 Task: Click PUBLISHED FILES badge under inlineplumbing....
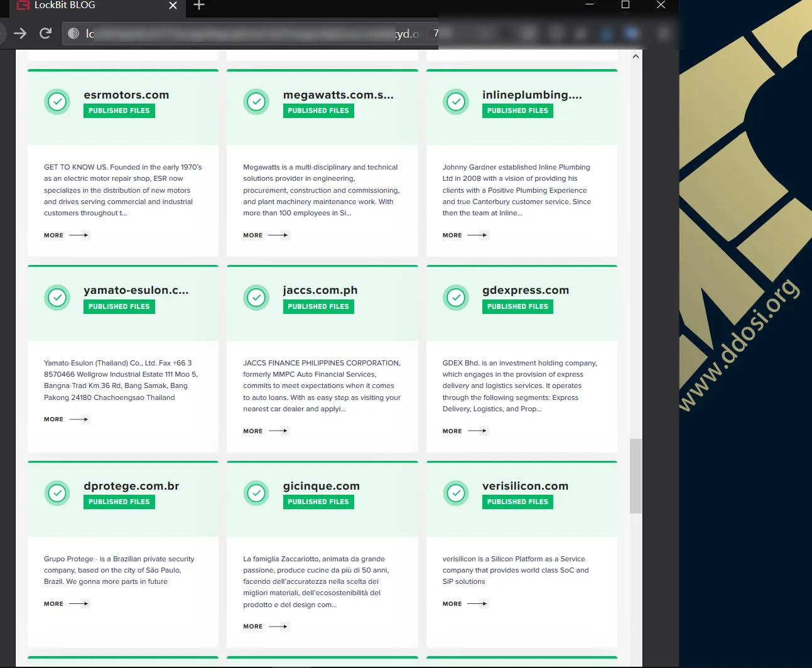(517, 110)
